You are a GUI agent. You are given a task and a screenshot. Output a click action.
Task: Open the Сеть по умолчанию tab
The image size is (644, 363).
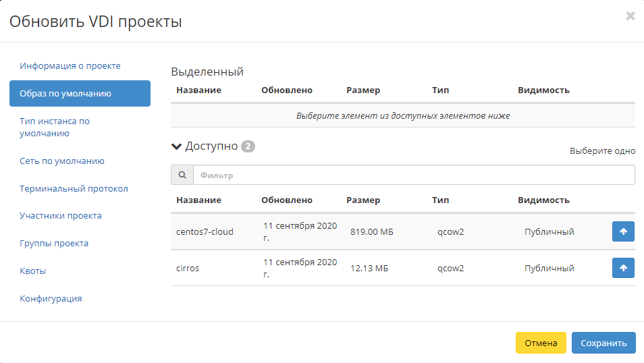(62, 161)
